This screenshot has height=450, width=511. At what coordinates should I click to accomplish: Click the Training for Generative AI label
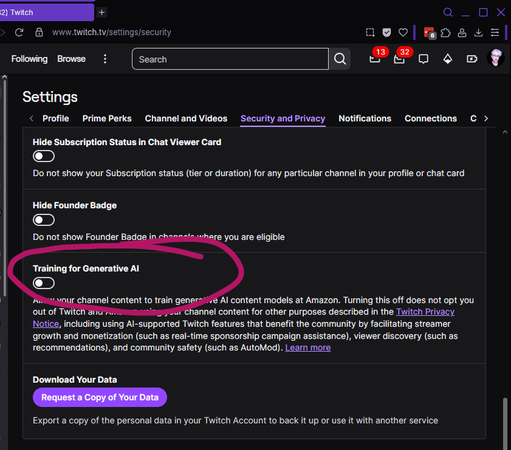[86, 269]
